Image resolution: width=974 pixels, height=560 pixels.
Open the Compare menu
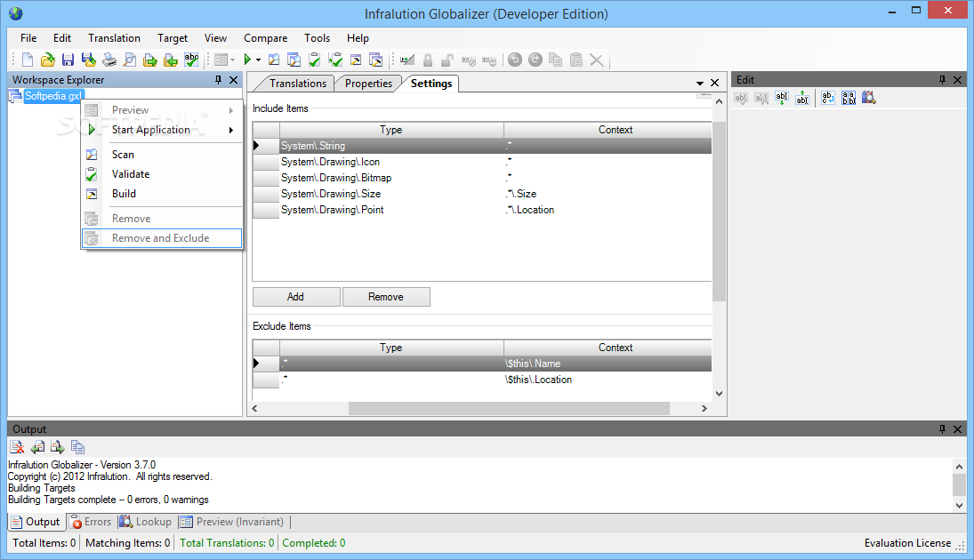(265, 38)
